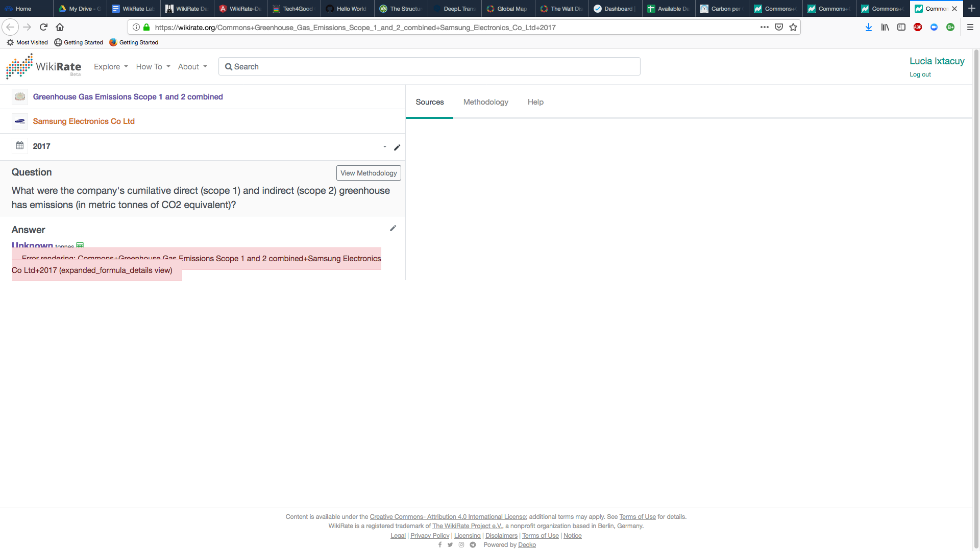Switch to the My Drive browser tab

(x=80, y=9)
